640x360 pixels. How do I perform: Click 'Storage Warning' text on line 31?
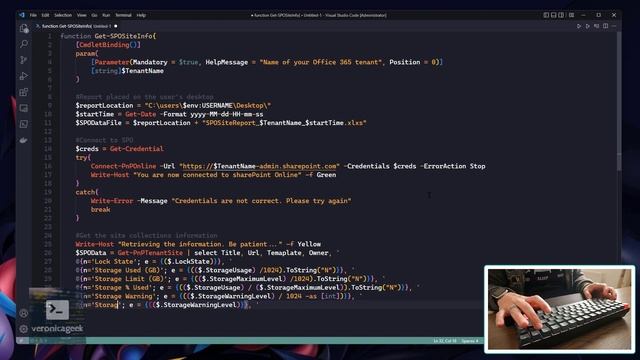pyautogui.click(x=125, y=296)
